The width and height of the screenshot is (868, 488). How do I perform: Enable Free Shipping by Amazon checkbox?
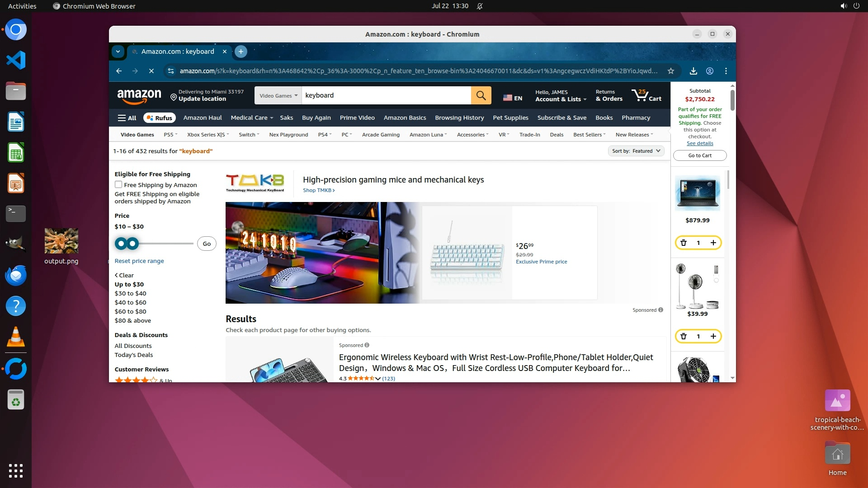(118, 184)
